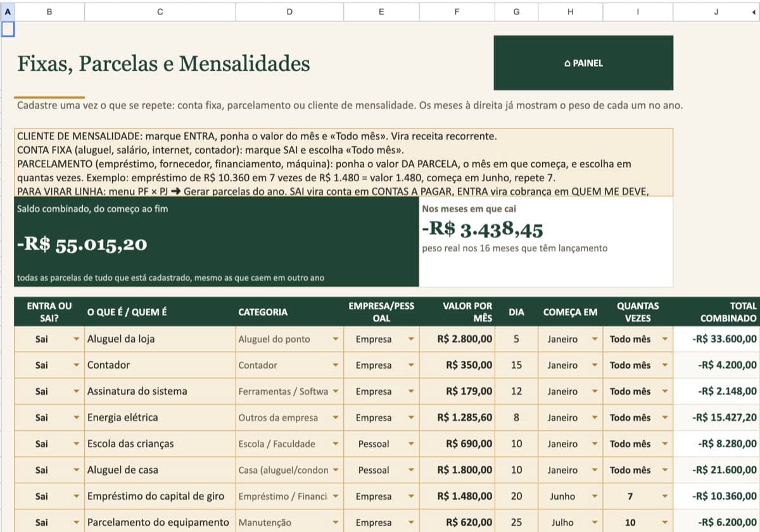Click the Assinatura do sistema cell
The width and height of the screenshot is (760, 532).
pyautogui.click(x=160, y=391)
